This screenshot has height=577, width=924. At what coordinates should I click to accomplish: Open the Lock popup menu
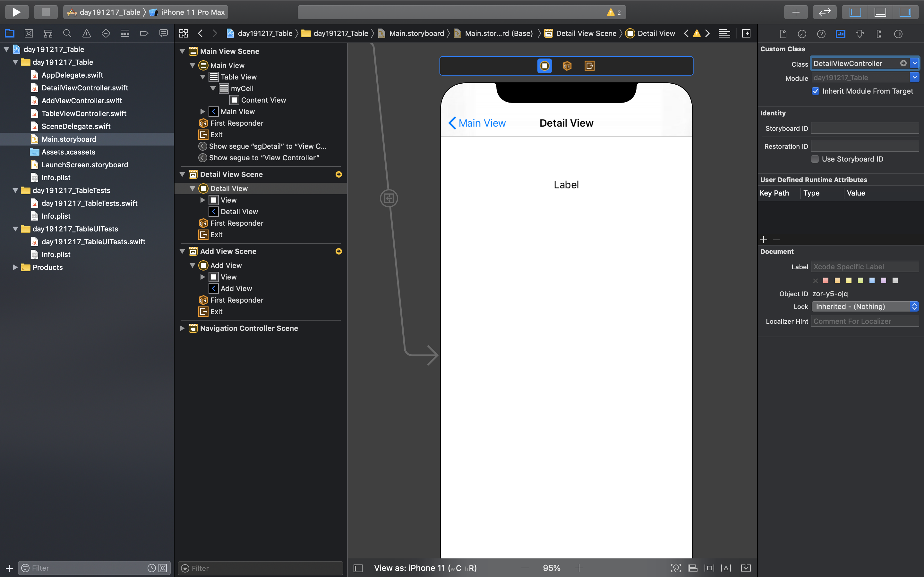point(864,306)
